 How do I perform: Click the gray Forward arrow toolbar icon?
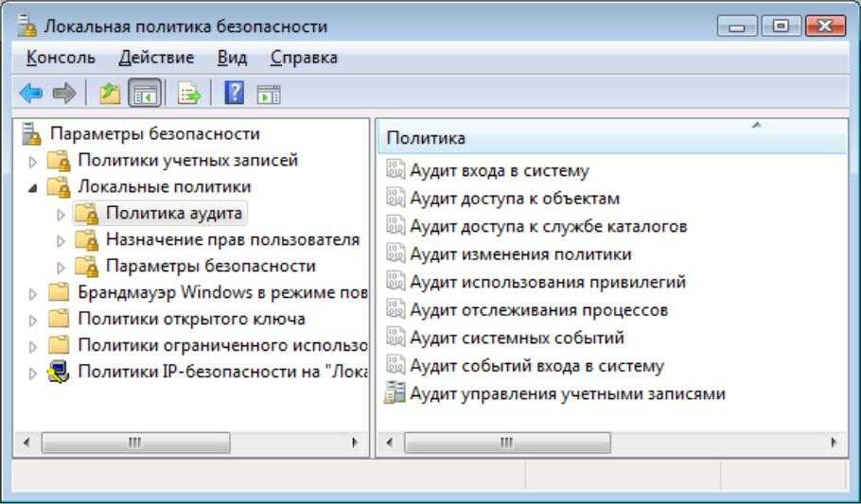point(64,93)
